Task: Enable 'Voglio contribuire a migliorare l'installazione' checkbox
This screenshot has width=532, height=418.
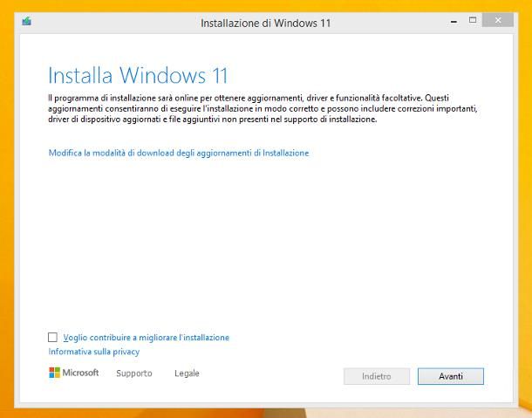Action: (52, 337)
